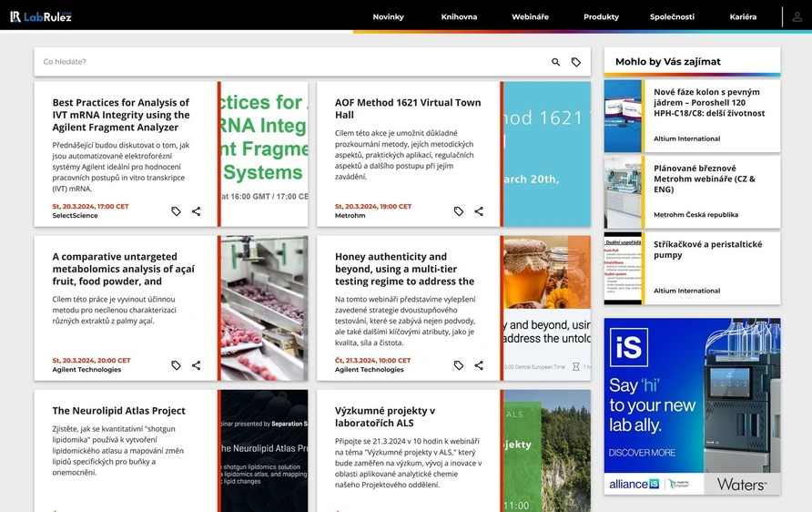Viewport: 812px width, 512px height.
Task: Open 'AOF Method 1621 Virtual Town Hall' title
Action: (x=408, y=108)
